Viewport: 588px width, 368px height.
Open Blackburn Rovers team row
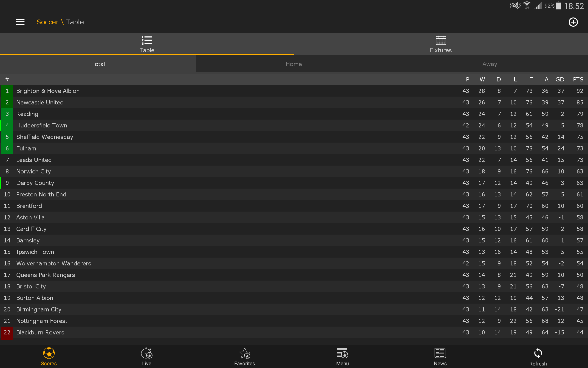294,332
